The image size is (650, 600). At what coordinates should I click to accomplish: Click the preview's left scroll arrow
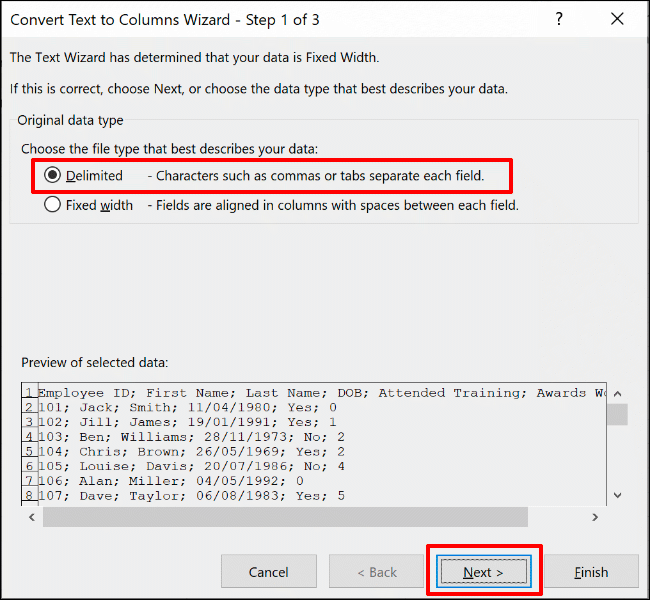pos(32,517)
